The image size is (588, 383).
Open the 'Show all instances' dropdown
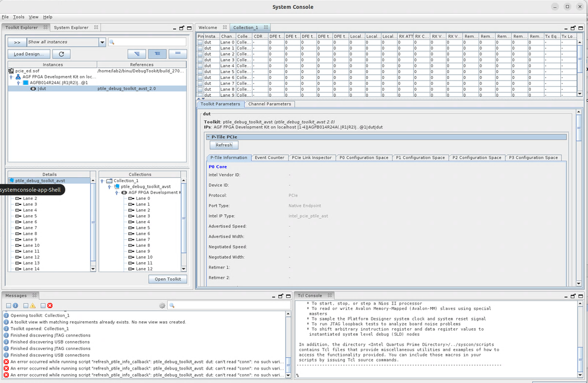click(x=102, y=42)
